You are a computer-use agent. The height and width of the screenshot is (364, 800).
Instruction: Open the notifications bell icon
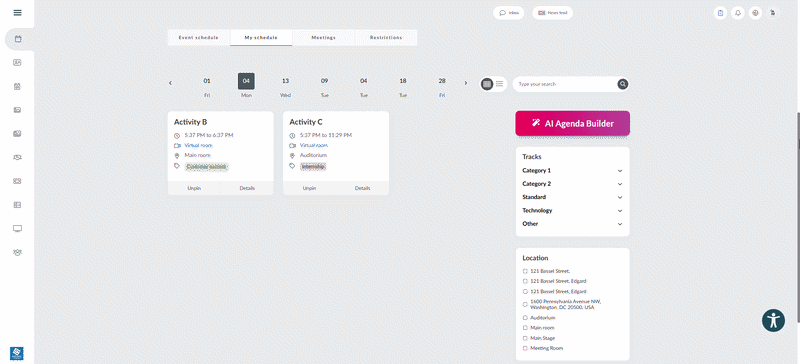coord(738,13)
